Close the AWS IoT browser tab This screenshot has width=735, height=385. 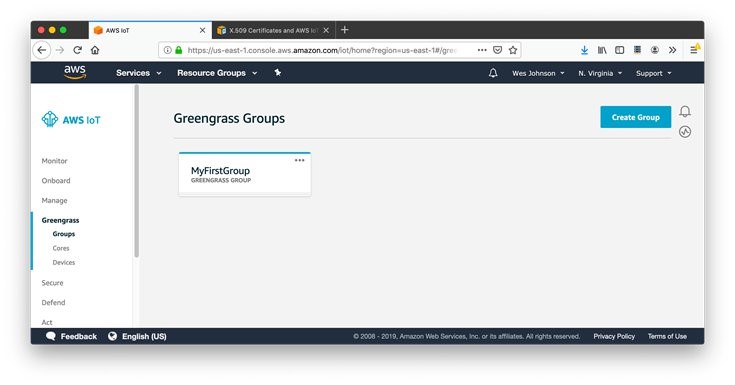(202, 30)
